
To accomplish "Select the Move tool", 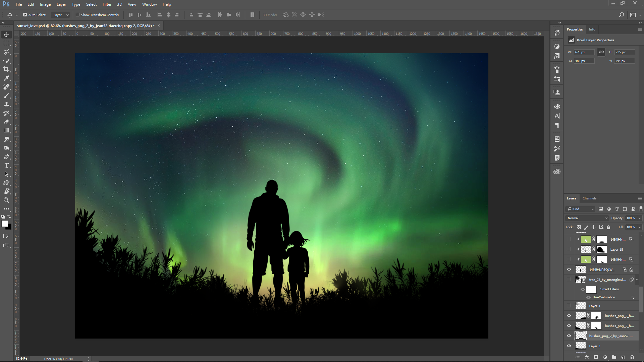I will point(6,35).
